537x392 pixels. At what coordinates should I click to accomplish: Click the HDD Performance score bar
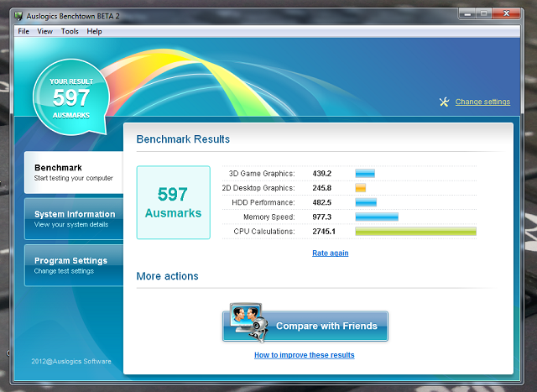point(366,202)
